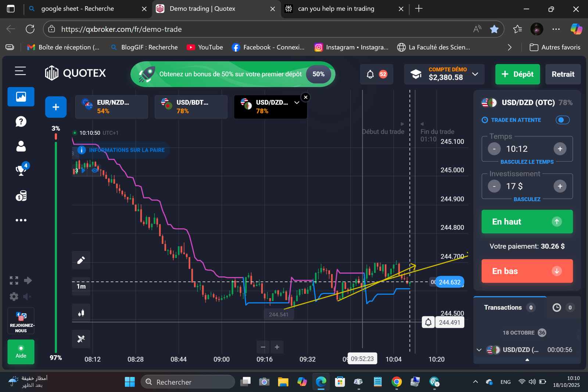This screenshot has height=392, width=588.
Task: Expand the USD/DZD transaction entry
Action: click(479, 350)
